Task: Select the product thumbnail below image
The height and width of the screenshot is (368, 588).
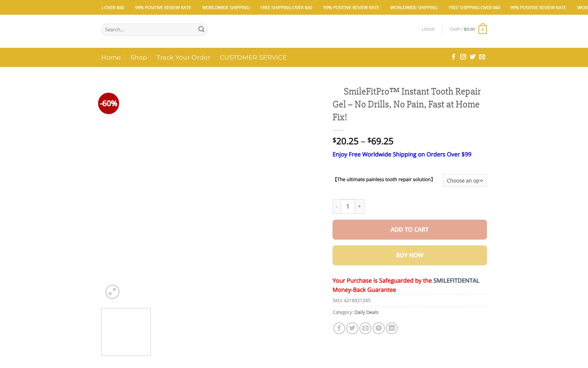Action: tap(126, 332)
